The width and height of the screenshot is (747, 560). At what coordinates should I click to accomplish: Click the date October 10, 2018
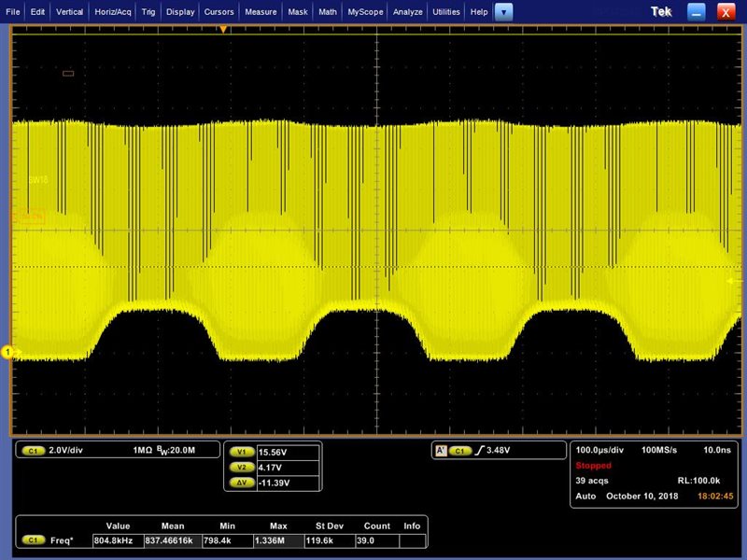(641, 497)
